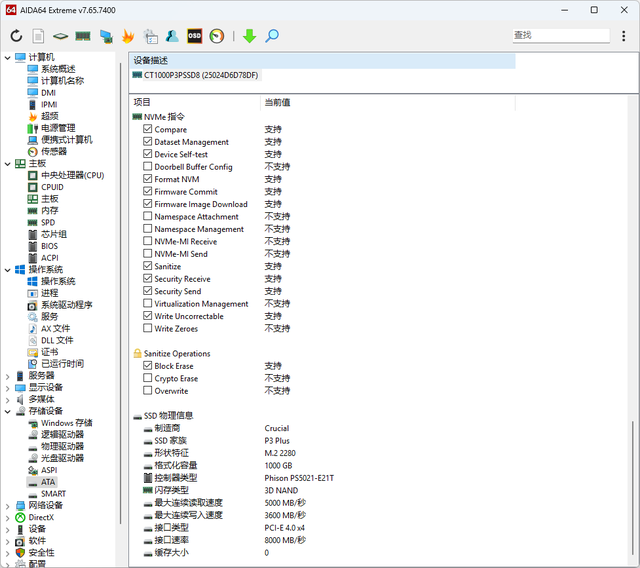This screenshot has height=568, width=640.
Task: Toggle the Doorbell Buffer Config checkbox
Action: 147,166
